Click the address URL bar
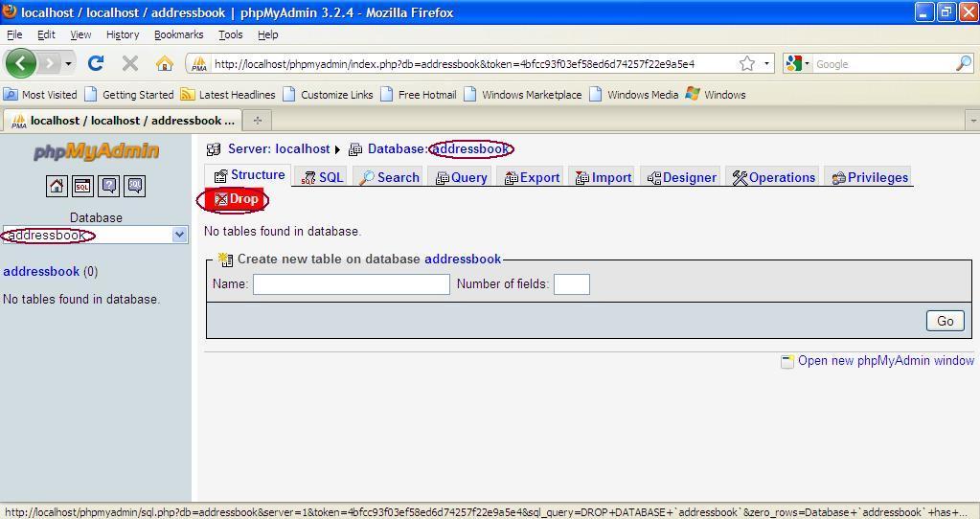980x519 pixels. tap(473, 64)
